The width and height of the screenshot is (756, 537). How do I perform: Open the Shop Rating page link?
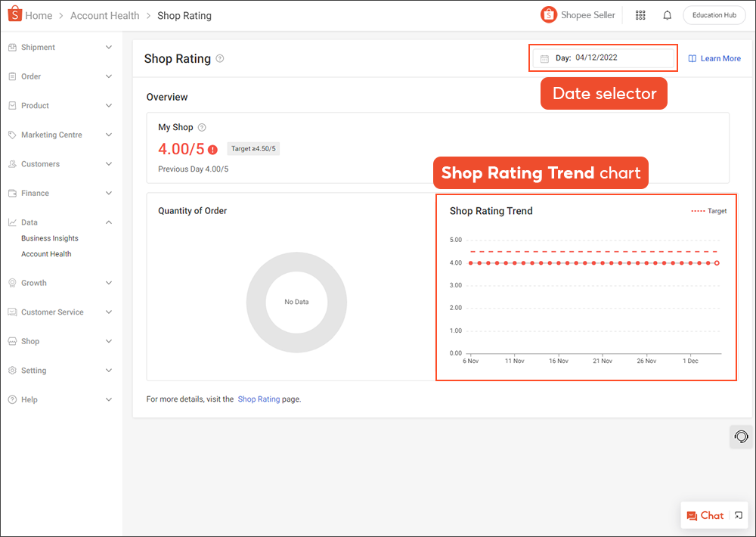258,399
